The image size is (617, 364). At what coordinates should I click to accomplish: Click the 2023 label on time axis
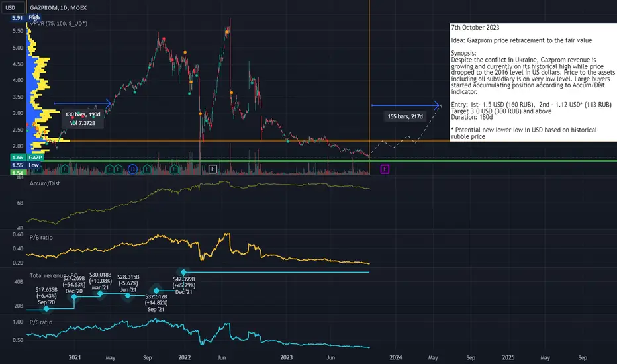(287, 357)
